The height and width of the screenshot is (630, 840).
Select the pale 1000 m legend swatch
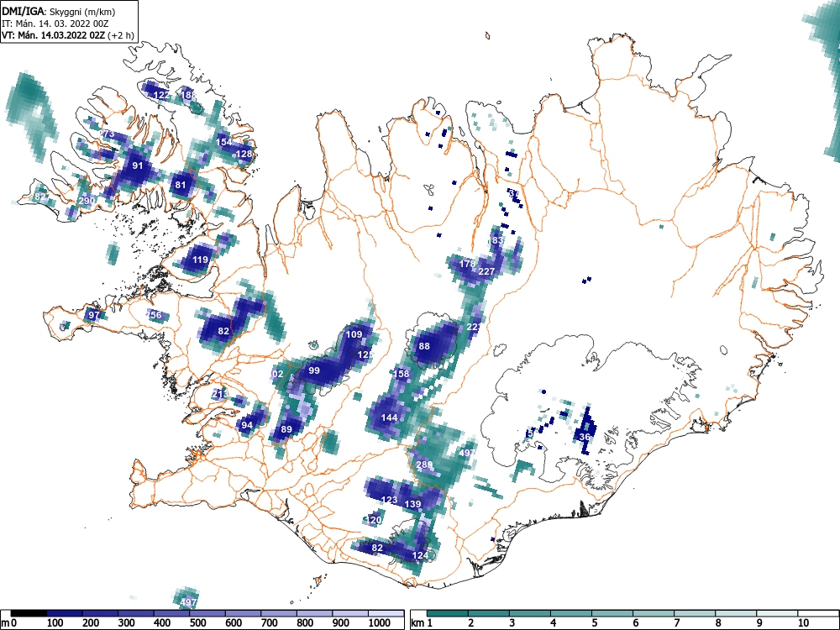pos(386,613)
